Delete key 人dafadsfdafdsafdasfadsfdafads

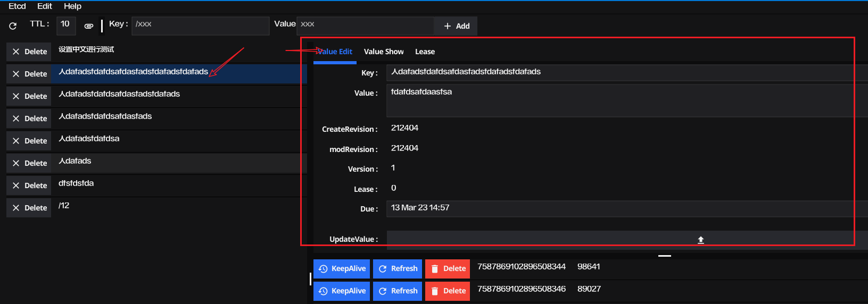tap(29, 96)
